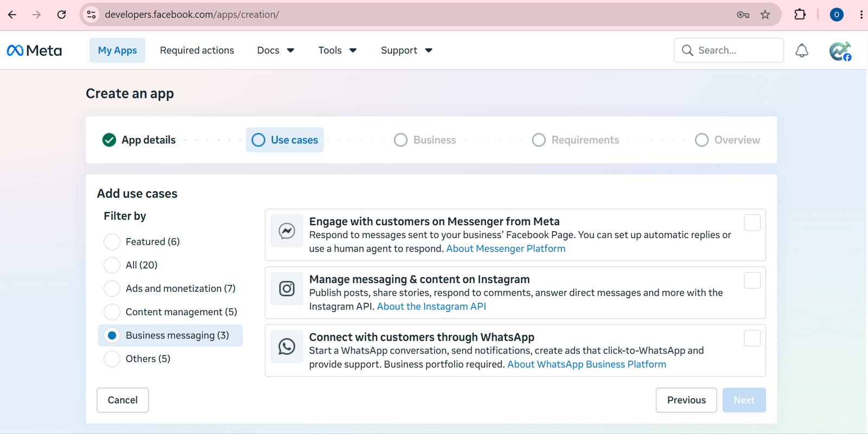Expand the Tools dropdown
The image size is (868, 434).
[x=337, y=50]
